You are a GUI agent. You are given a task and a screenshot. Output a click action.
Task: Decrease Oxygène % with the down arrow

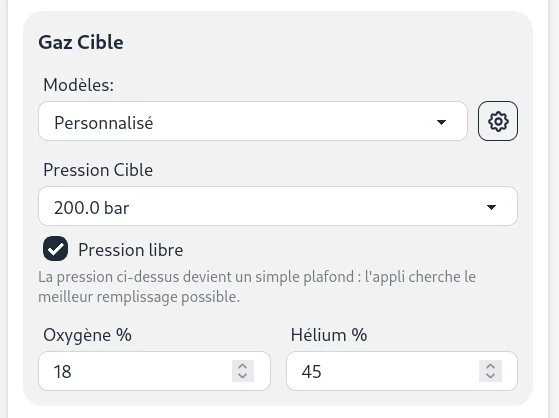coord(243,376)
